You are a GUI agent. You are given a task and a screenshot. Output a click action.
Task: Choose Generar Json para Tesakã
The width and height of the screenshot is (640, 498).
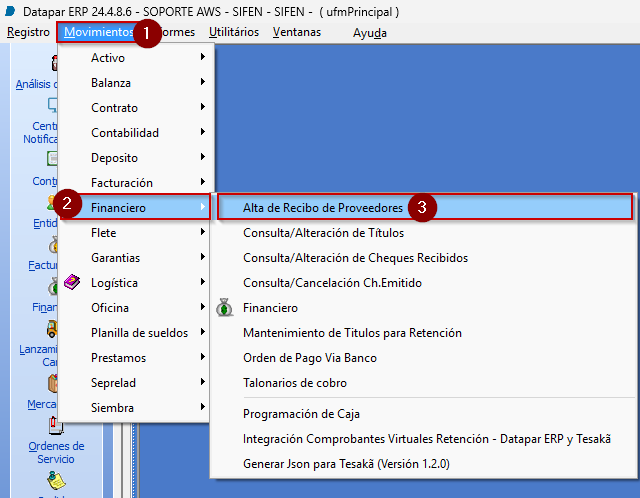[x=424, y=463]
